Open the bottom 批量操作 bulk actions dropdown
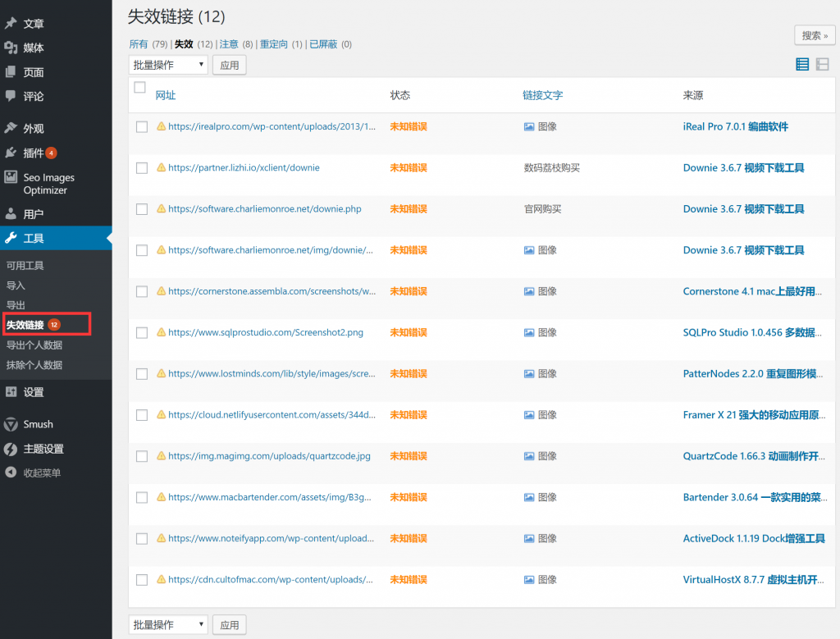 click(168, 624)
